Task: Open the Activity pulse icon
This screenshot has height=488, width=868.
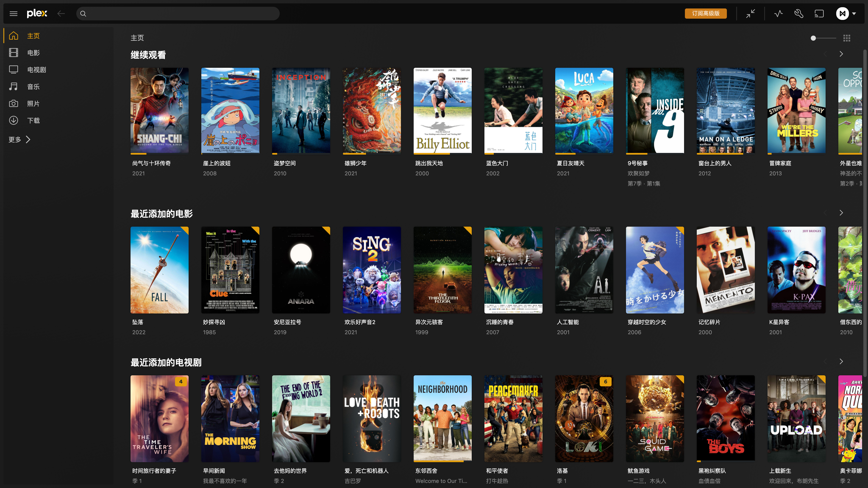Action: coord(778,14)
